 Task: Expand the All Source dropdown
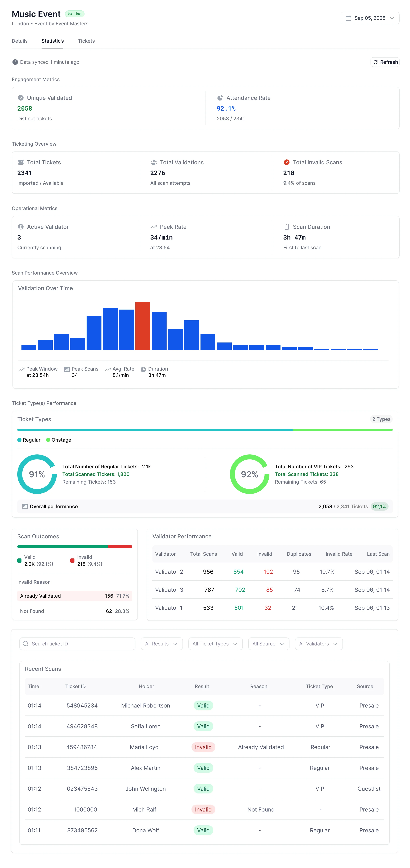pos(268,644)
